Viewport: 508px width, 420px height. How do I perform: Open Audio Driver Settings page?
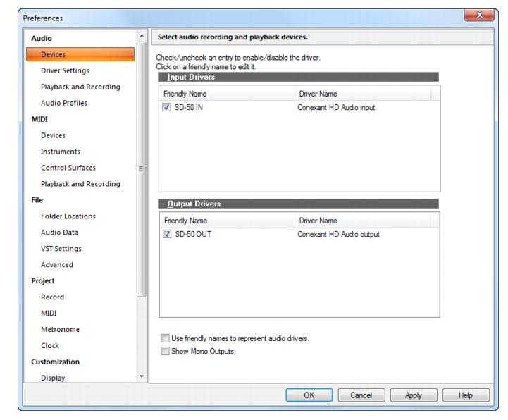65,70
